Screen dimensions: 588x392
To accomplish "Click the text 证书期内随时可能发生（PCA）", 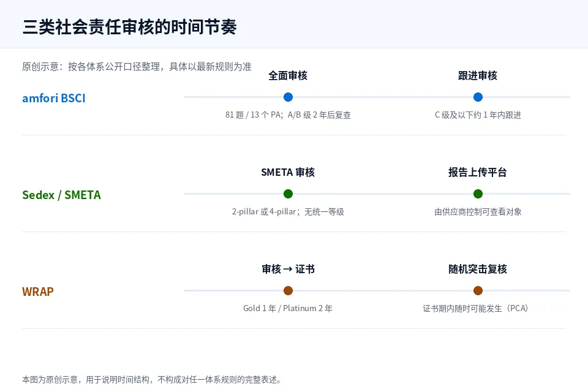I will pos(475,308).
